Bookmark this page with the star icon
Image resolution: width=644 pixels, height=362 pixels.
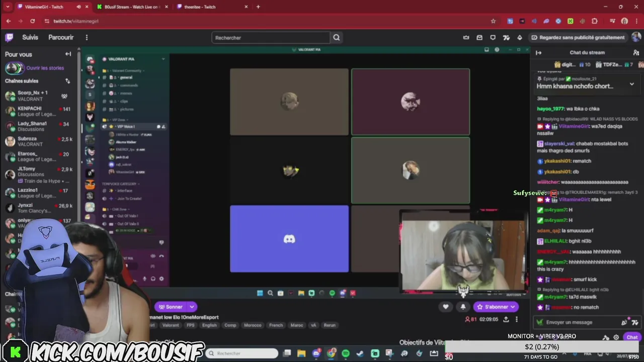point(493,21)
